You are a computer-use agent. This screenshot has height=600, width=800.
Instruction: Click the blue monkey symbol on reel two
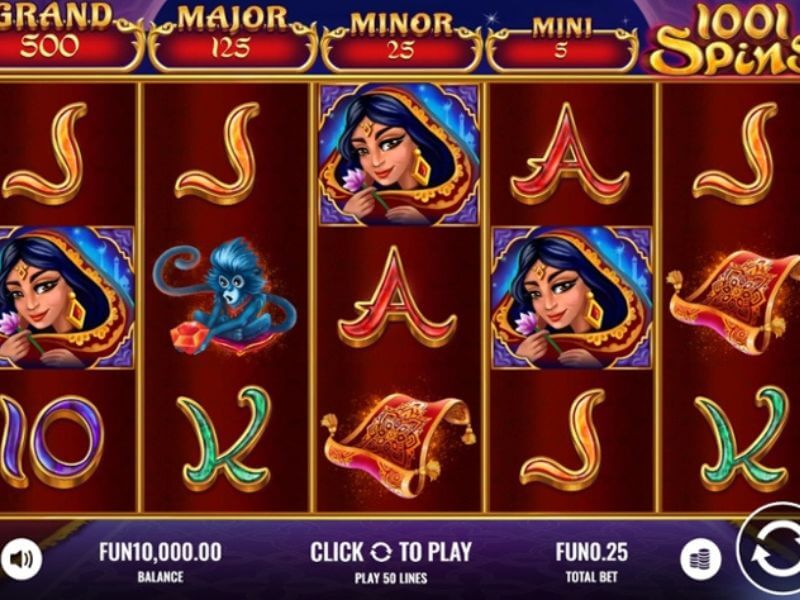click(224, 297)
